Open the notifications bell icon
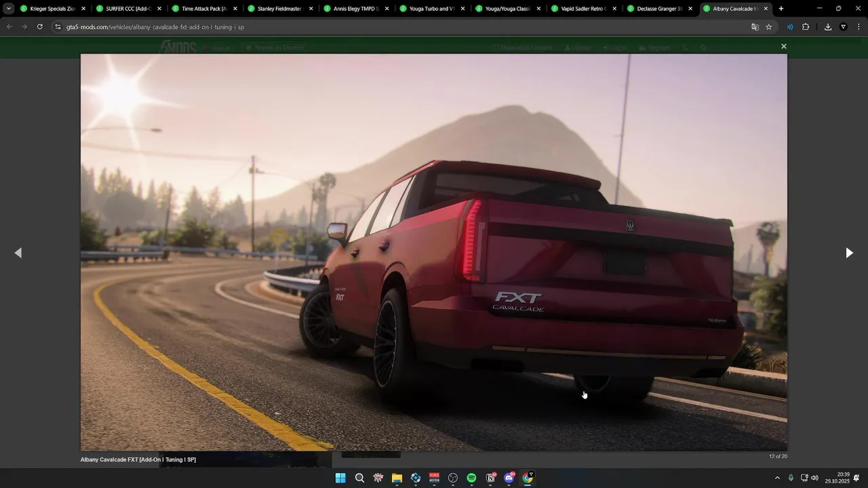The image size is (868, 488). pyautogui.click(x=856, y=478)
